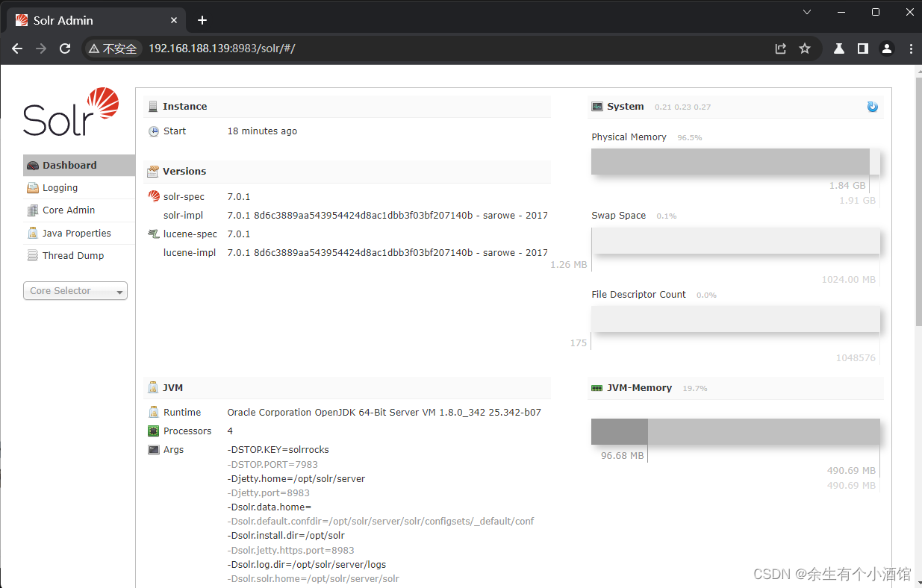
Task: Click the System monitor icon
Action: click(x=597, y=107)
